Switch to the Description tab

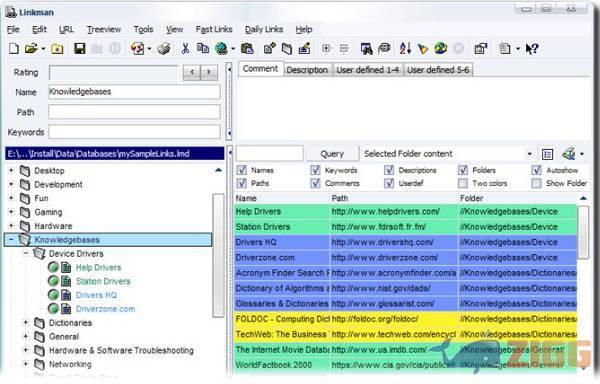pyautogui.click(x=307, y=70)
